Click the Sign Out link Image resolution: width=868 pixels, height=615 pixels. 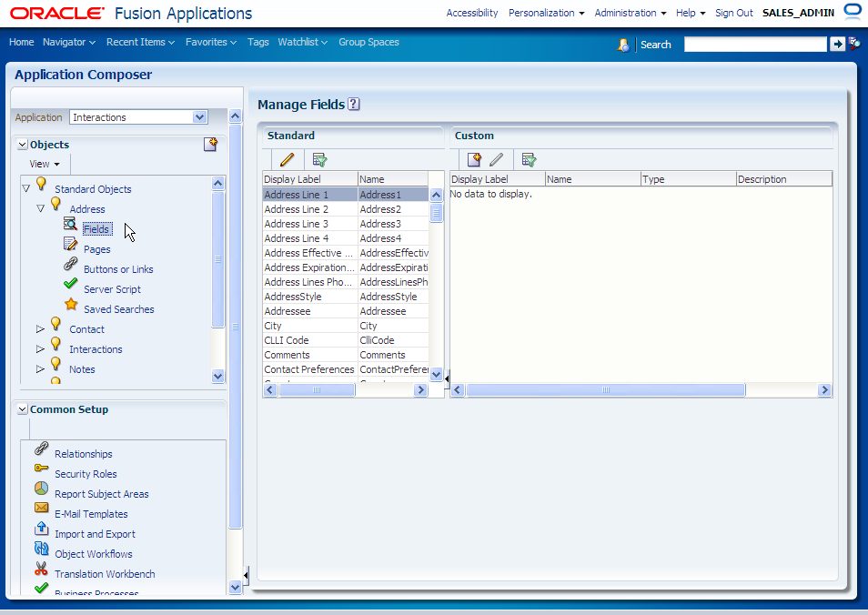click(734, 13)
